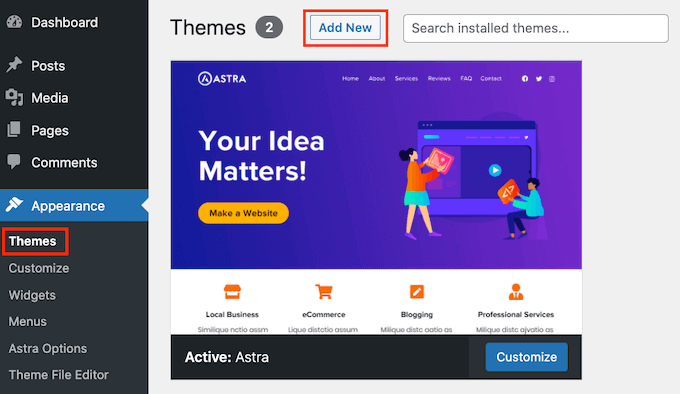This screenshot has height=394, width=680.
Task: Open the Menus submenu item
Action: 27,322
